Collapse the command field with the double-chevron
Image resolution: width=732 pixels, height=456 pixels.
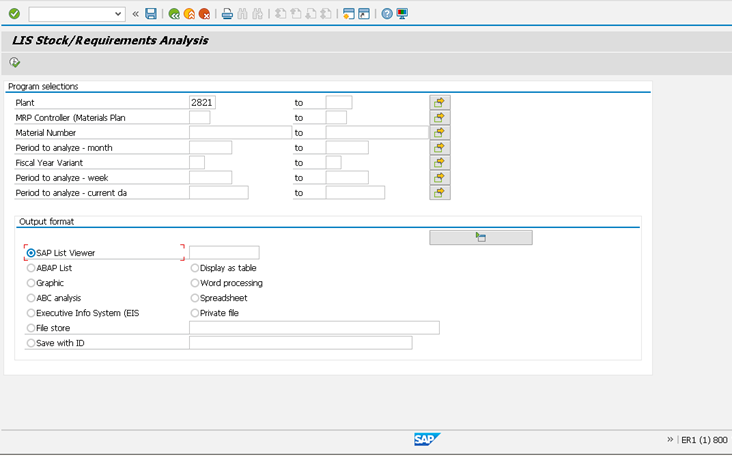click(x=135, y=14)
